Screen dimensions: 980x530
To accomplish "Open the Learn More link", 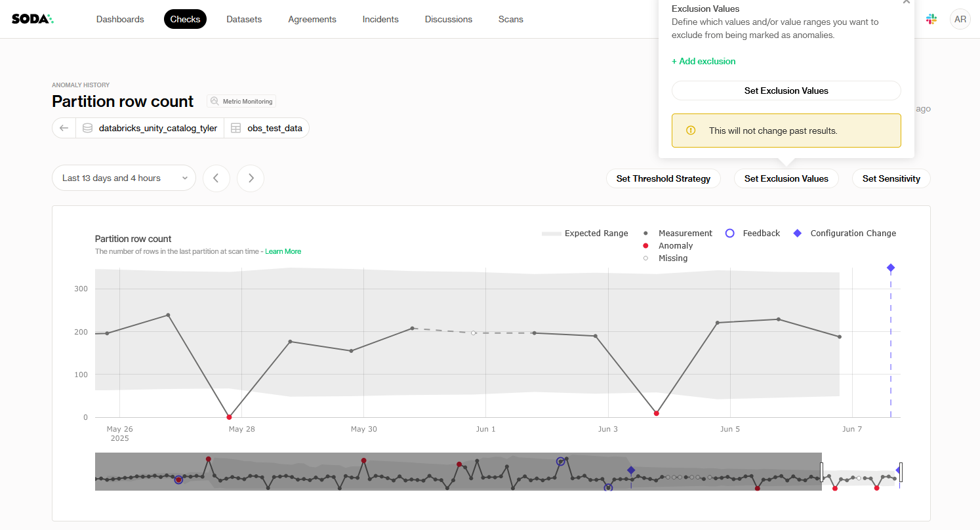I will click(283, 251).
